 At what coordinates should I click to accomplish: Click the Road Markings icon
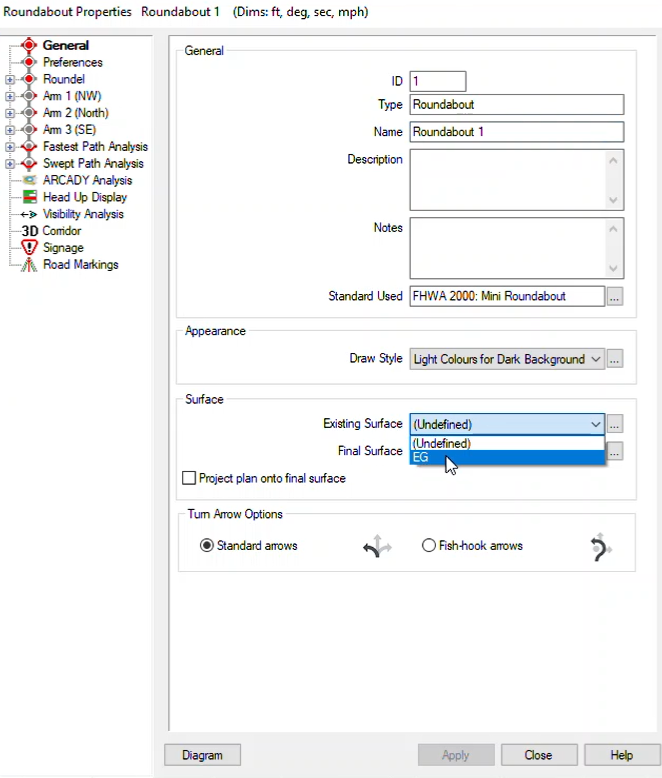coord(29,265)
